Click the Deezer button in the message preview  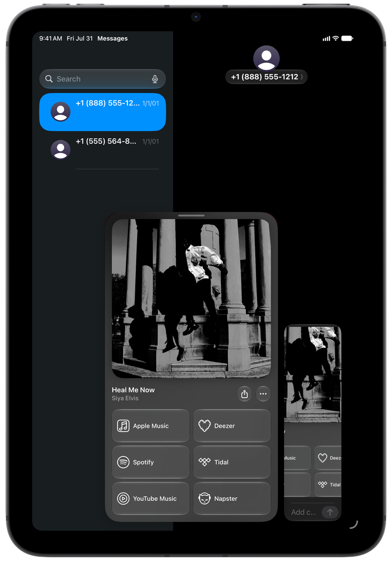(328, 458)
